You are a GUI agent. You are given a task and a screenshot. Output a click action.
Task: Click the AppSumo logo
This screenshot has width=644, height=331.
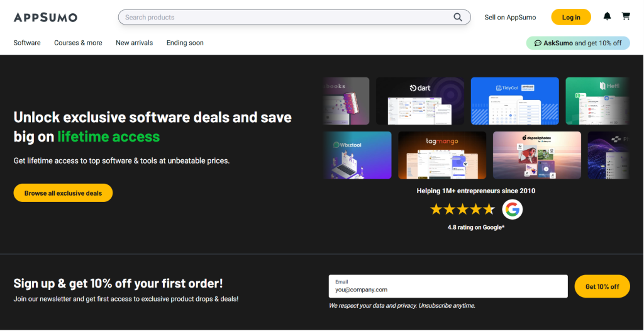coord(45,17)
